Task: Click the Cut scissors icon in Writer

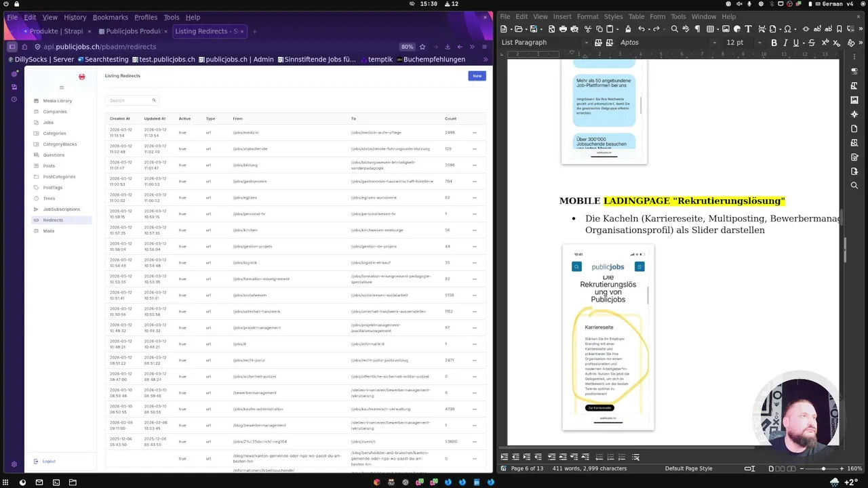Action: pos(588,29)
